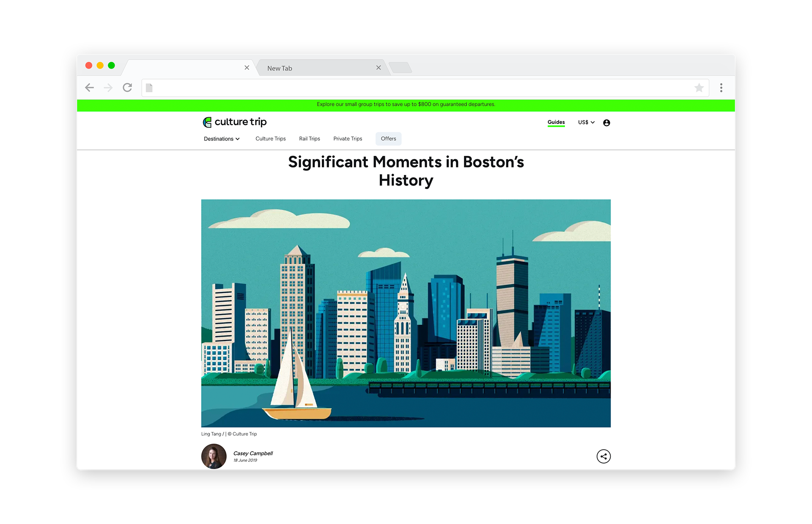Screen dimensions: 812x524
Task: Click the browser back arrow
Action: pos(89,88)
